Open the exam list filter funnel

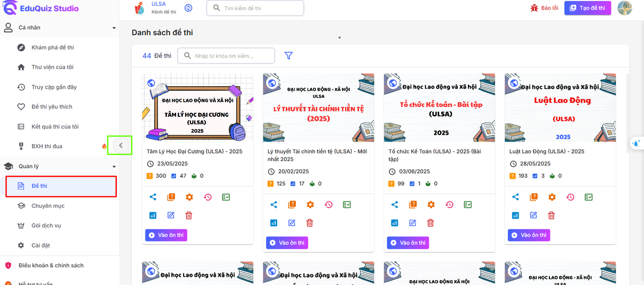click(x=288, y=55)
